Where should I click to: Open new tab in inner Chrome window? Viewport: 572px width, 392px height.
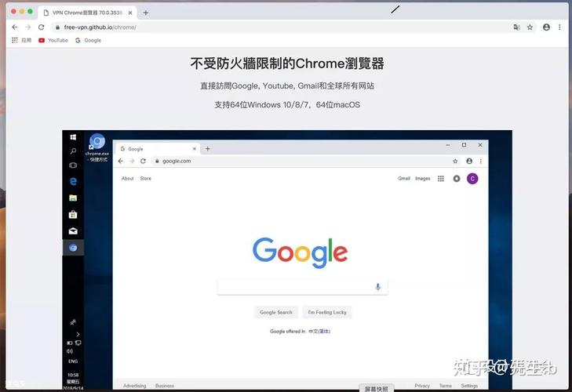[208, 148]
